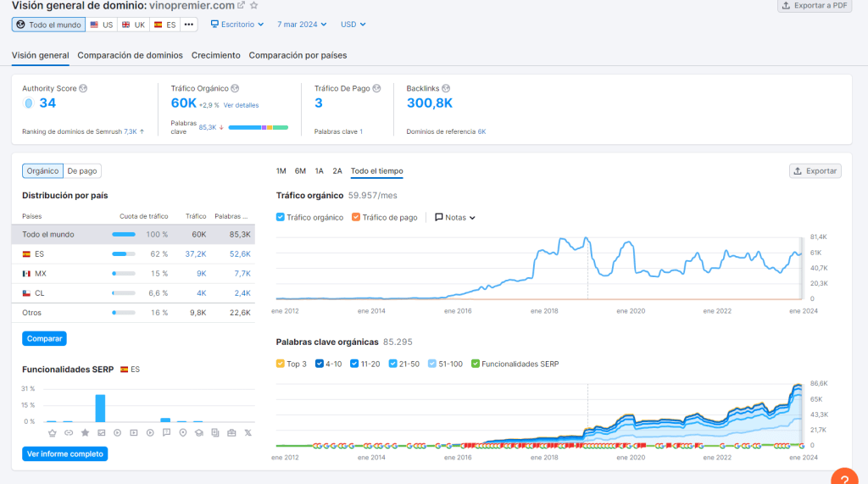Select Todo el tiempo time range
This screenshot has height=484, width=868.
(377, 171)
